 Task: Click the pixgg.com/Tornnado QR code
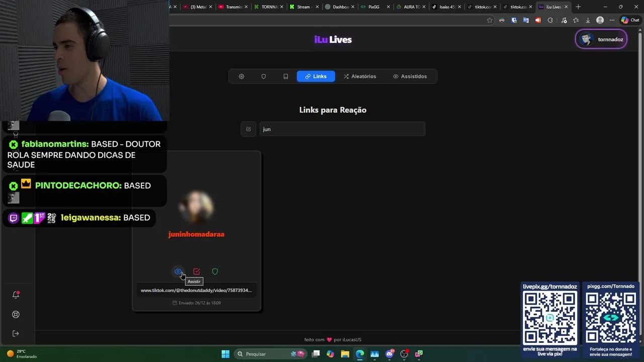(611, 319)
